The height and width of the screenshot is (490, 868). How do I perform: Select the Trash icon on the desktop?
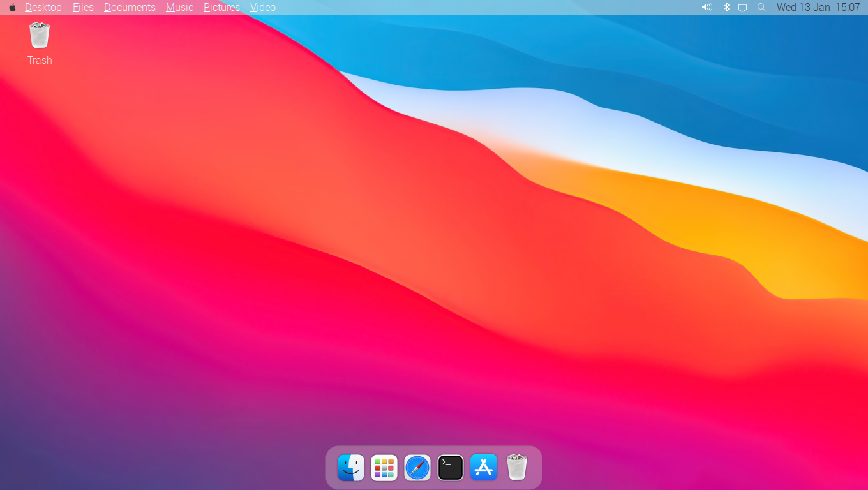pyautogui.click(x=40, y=43)
